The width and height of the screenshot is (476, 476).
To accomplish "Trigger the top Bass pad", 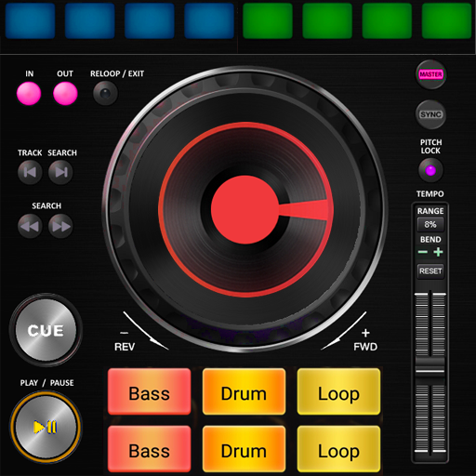I will tap(150, 391).
